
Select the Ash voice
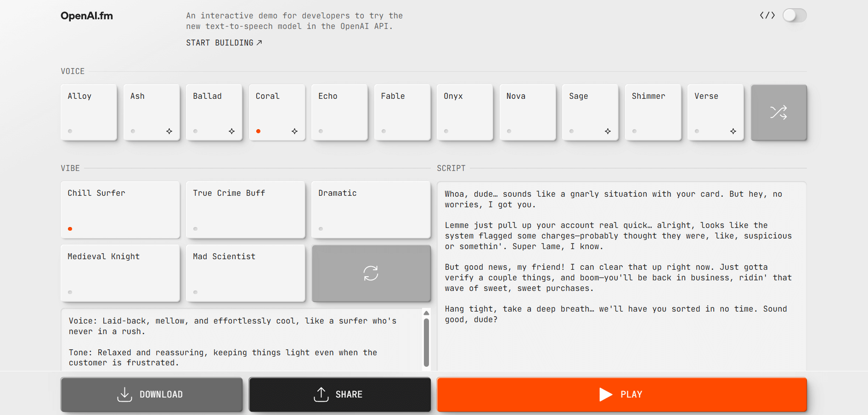[x=152, y=112]
